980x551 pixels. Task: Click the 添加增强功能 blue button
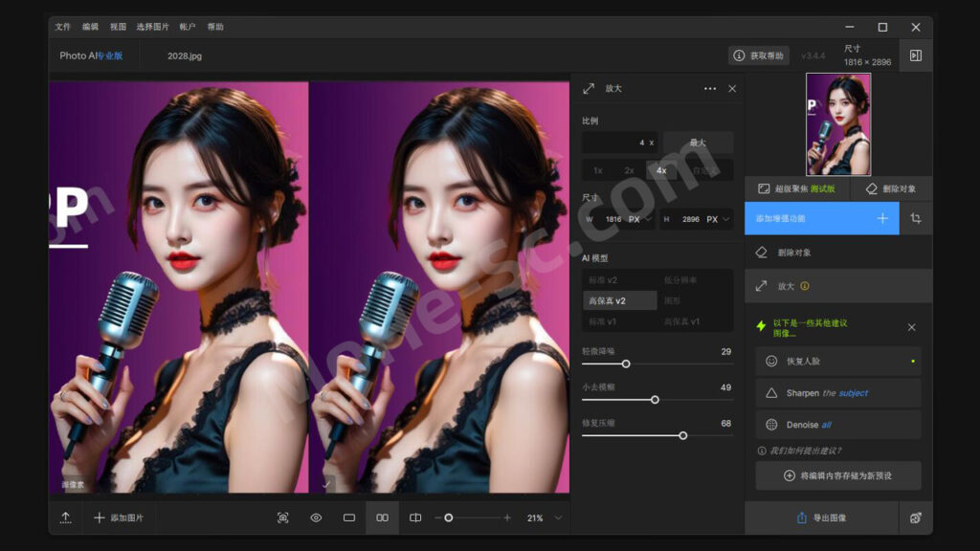click(821, 218)
